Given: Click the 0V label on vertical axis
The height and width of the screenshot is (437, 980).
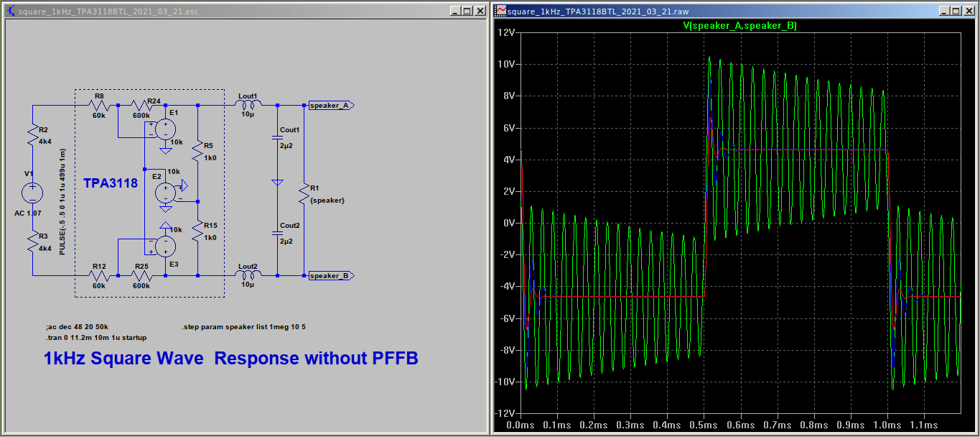Looking at the screenshot, I should coord(509,223).
